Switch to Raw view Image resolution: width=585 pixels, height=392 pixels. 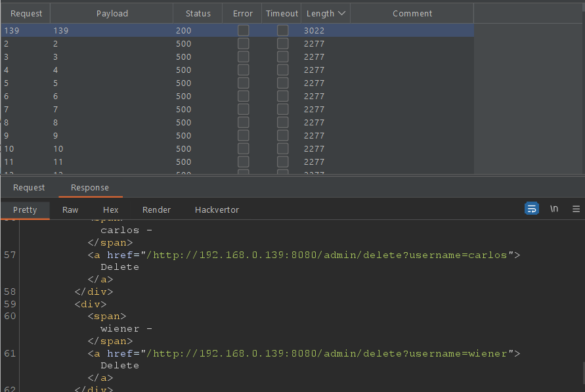70,210
